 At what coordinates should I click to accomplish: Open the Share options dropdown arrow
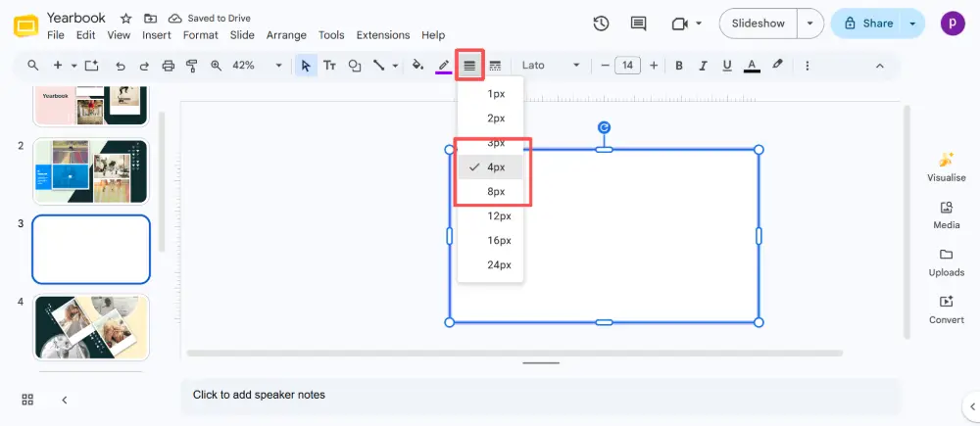pyautogui.click(x=912, y=24)
